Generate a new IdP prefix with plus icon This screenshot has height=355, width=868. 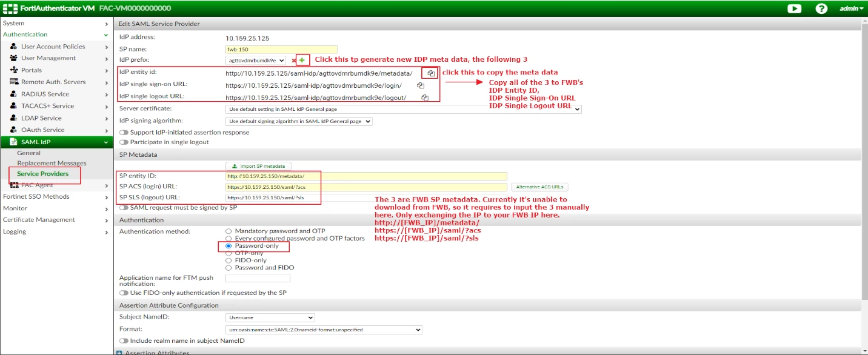coord(302,60)
